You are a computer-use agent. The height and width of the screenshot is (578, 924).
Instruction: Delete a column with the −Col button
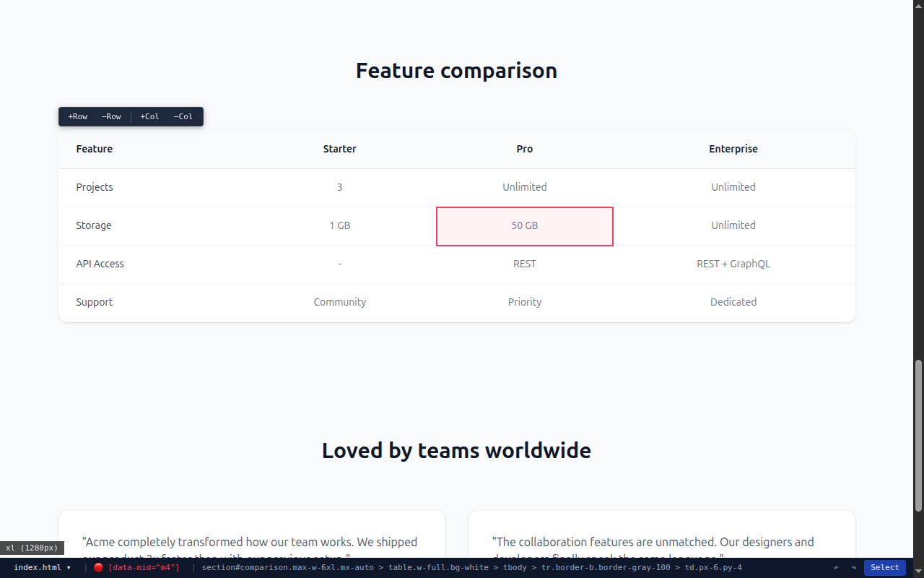pos(183,116)
